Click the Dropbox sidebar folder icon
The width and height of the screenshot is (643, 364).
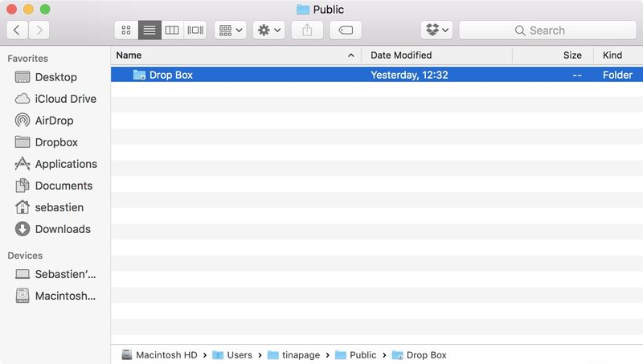click(23, 142)
